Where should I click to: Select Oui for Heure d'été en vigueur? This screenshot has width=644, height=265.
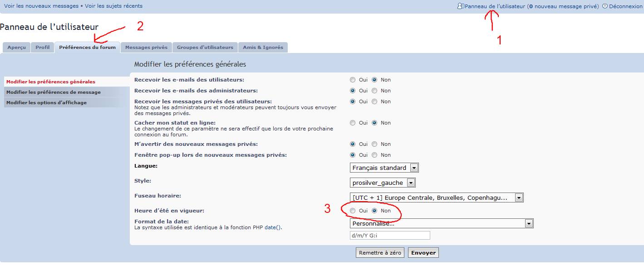(353, 211)
